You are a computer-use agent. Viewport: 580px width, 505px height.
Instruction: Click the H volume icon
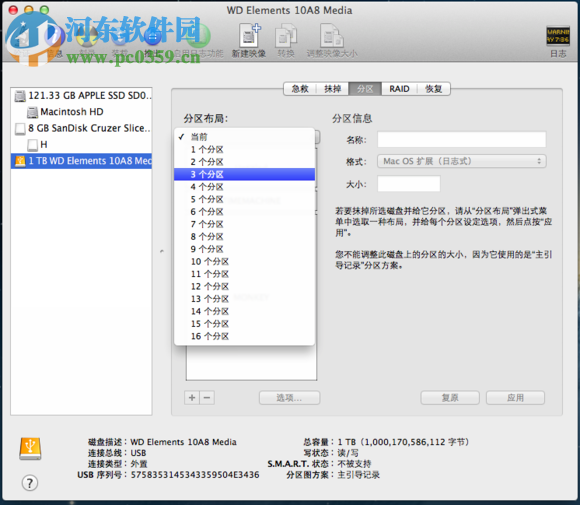point(33,145)
